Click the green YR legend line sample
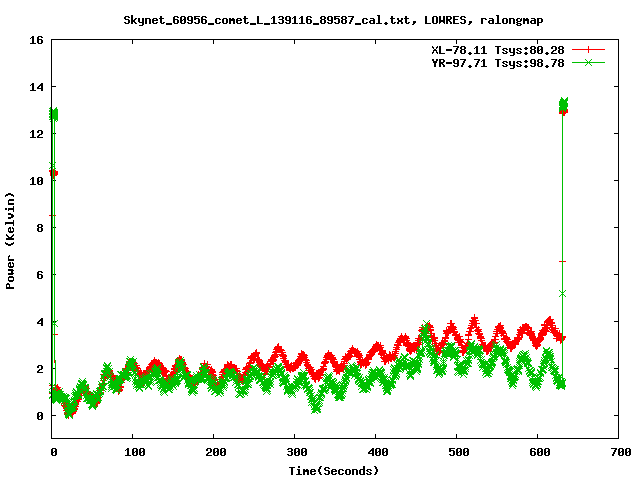The height and width of the screenshot is (480, 640). click(589, 62)
